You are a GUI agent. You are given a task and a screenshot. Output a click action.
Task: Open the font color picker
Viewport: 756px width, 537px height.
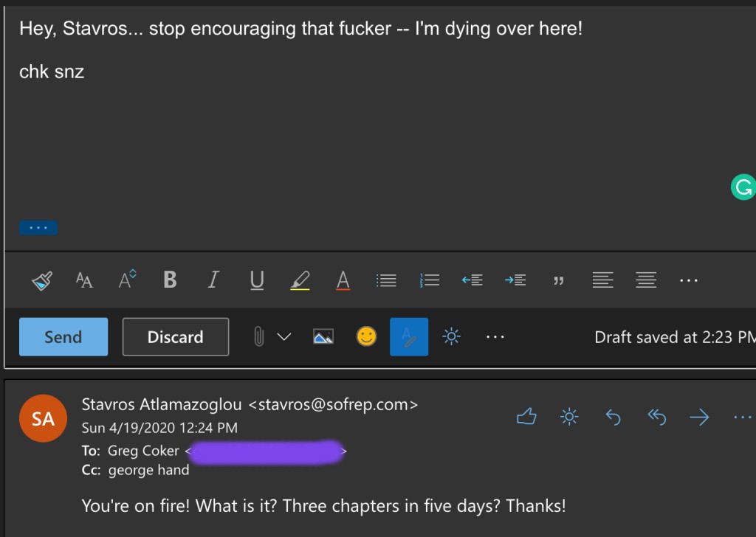click(343, 280)
